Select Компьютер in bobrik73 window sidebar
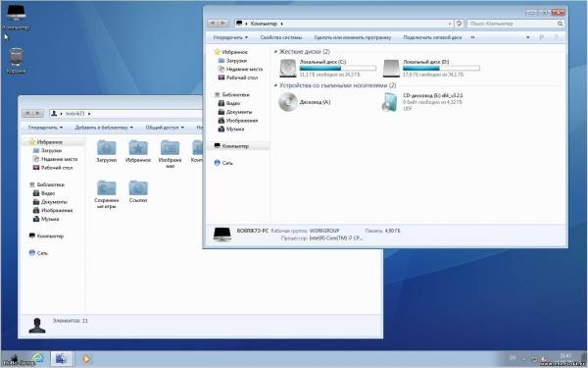The image size is (588, 368). pyautogui.click(x=50, y=237)
